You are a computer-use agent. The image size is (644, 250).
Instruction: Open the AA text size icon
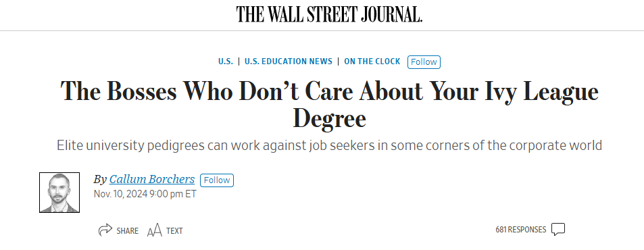point(155,230)
